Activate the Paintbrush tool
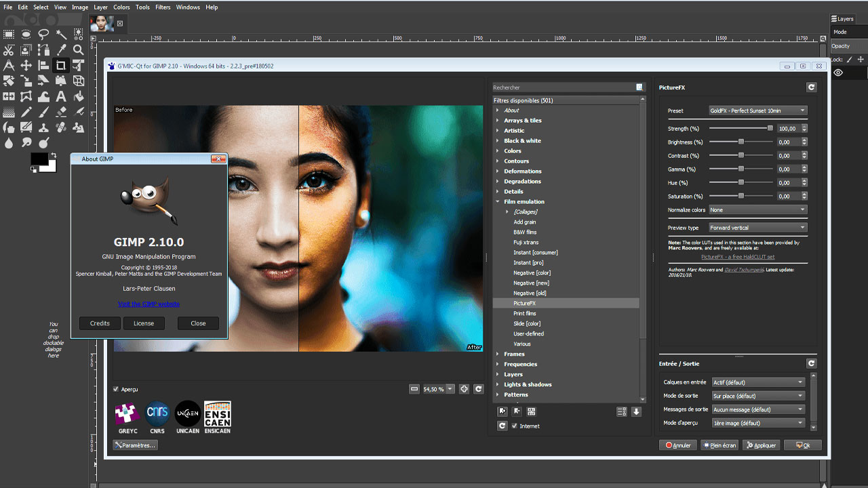Screen dimensions: 868x488 click(43, 111)
